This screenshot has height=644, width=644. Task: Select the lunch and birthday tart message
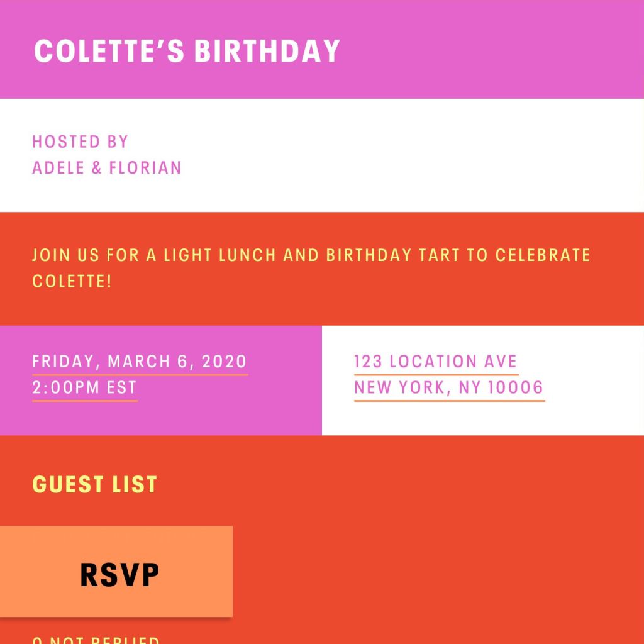click(311, 268)
